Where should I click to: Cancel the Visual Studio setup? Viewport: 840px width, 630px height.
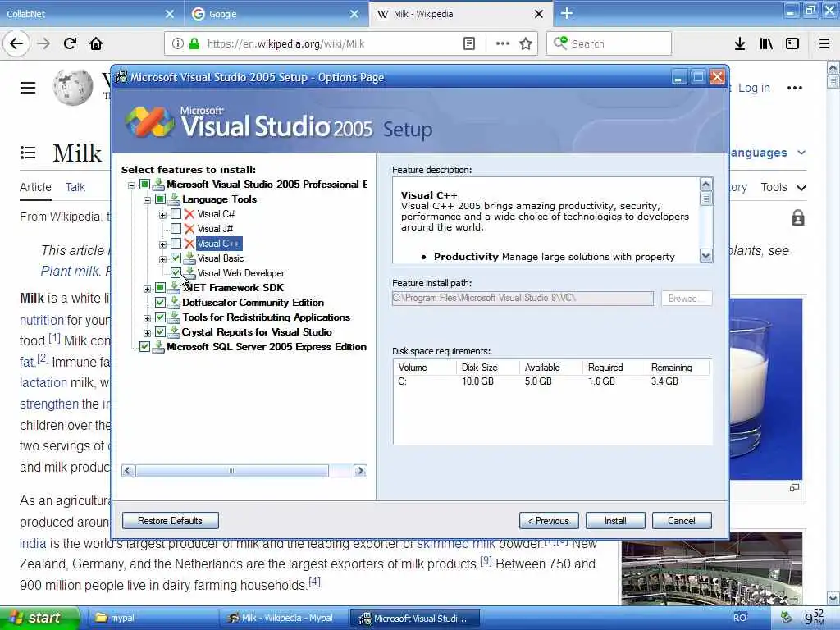pos(682,521)
